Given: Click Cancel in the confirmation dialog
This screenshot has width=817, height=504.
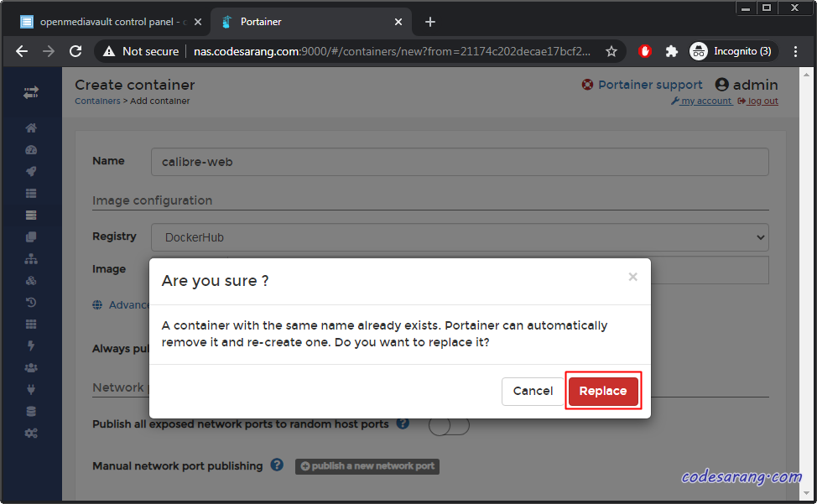Looking at the screenshot, I should [x=533, y=391].
